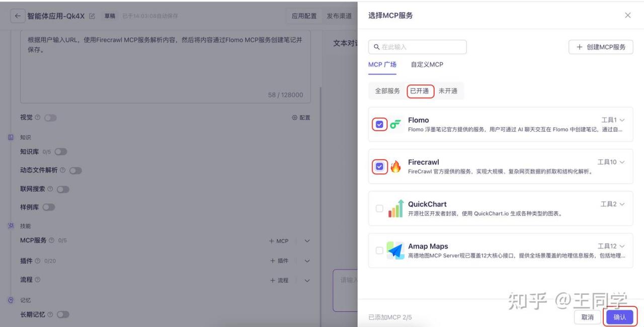Click the back arrow beside 智能体应用-Qk4X

tap(18, 16)
